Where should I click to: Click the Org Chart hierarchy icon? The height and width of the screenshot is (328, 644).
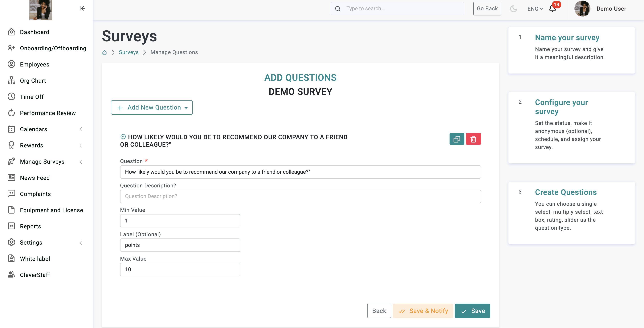click(x=11, y=80)
